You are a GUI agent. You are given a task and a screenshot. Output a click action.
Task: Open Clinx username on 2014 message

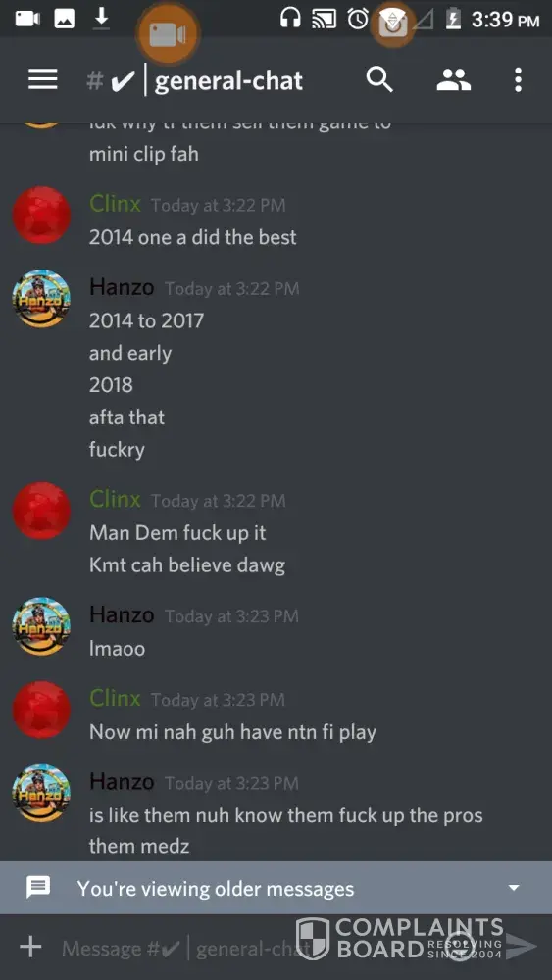tap(115, 204)
